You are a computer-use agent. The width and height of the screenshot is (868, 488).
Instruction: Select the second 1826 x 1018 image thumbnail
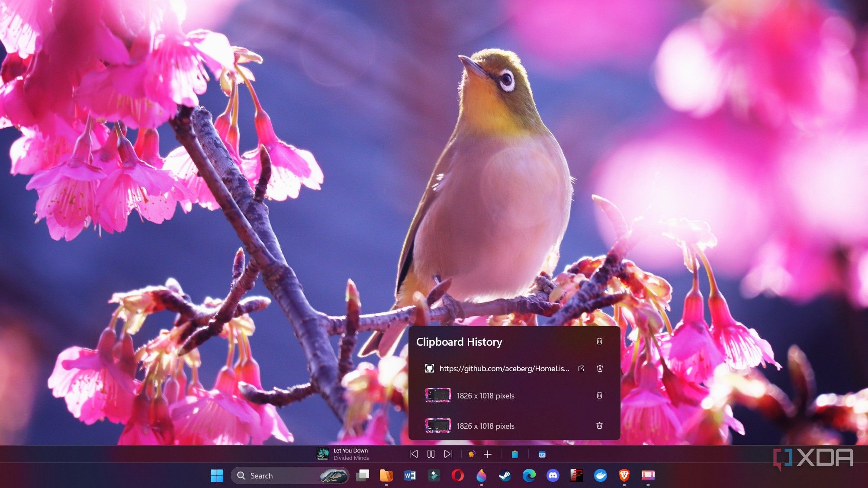(x=438, y=426)
